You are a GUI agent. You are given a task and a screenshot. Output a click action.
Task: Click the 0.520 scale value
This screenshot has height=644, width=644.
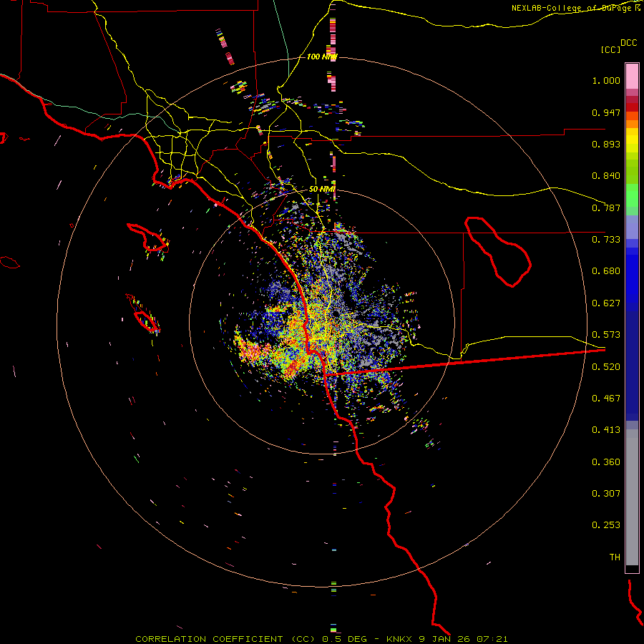tap(606, 367)
